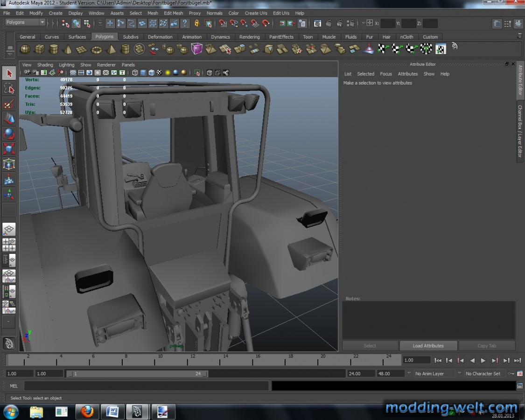Toggle textured display checker icon
Image resolution: width=525 pixels, height=420 pixels.
(160, 73)
